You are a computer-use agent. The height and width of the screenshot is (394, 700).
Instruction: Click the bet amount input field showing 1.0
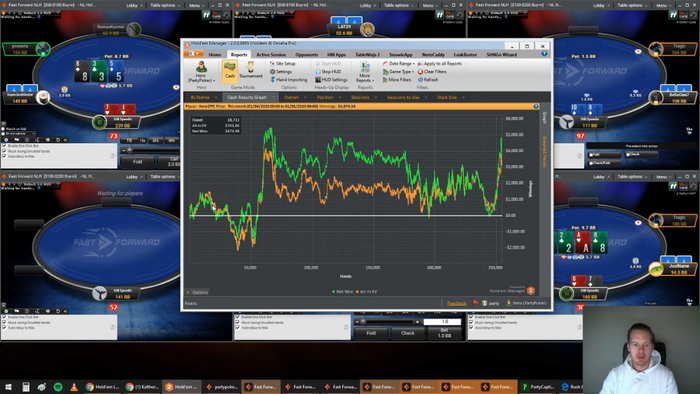[442, 321]
